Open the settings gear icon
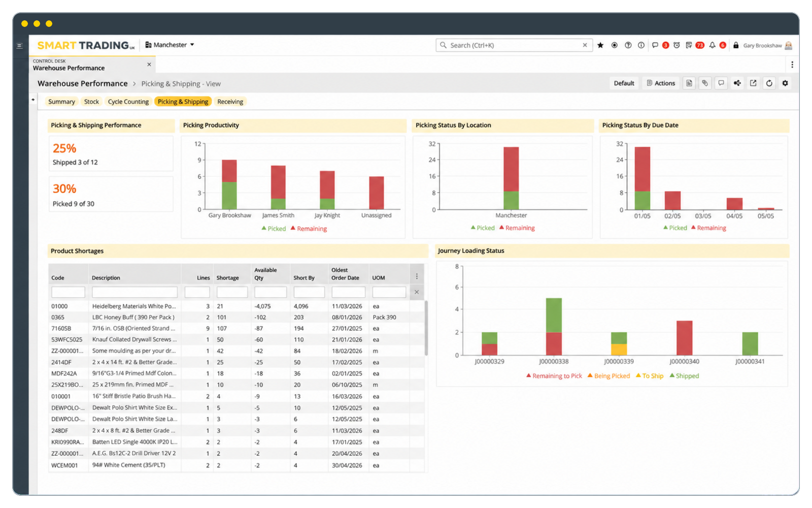 tap(785, 83)
